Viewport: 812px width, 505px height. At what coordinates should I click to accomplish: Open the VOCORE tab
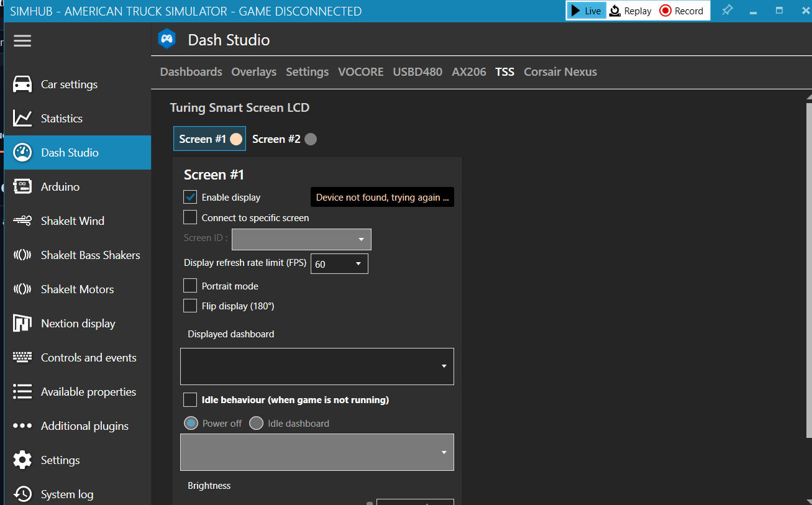(360, 71)
